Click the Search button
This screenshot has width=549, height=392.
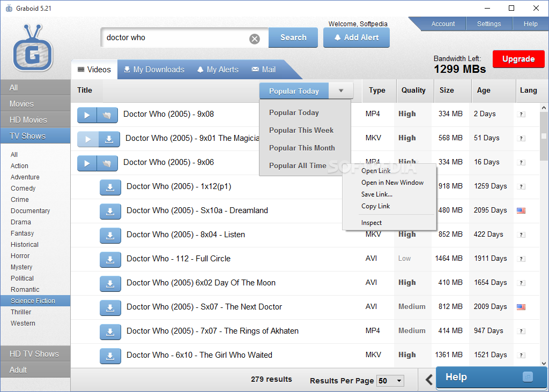tap(293, 37)
